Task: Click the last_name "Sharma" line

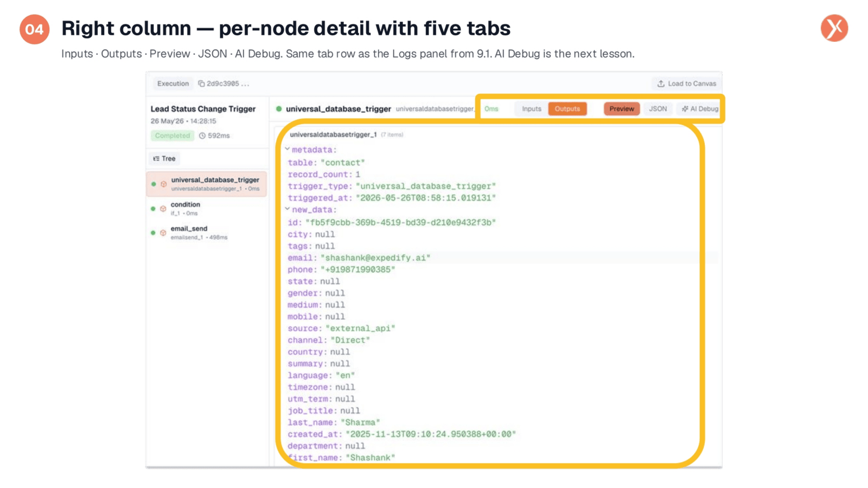Action: (x=334, y=422)
